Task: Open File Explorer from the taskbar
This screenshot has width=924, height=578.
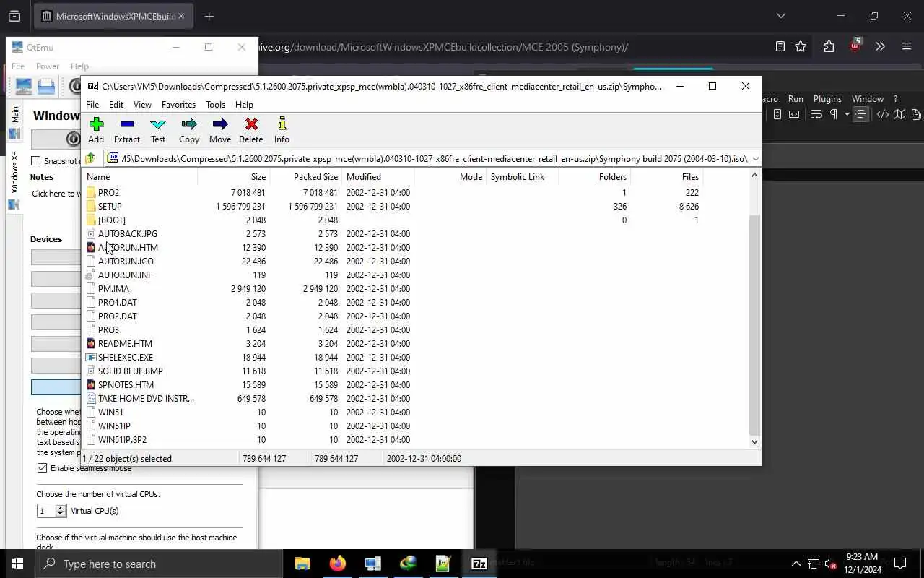Action: (302, 564)
